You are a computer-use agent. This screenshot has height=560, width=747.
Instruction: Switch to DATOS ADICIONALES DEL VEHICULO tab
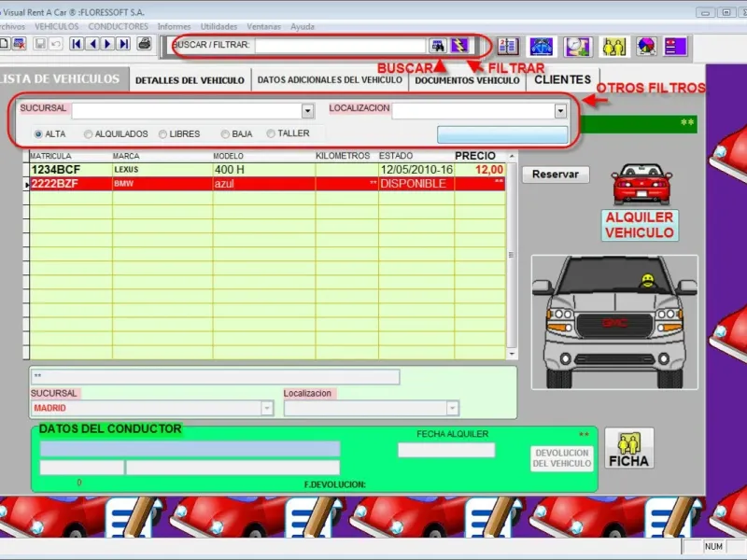click(x=330, y=80)
